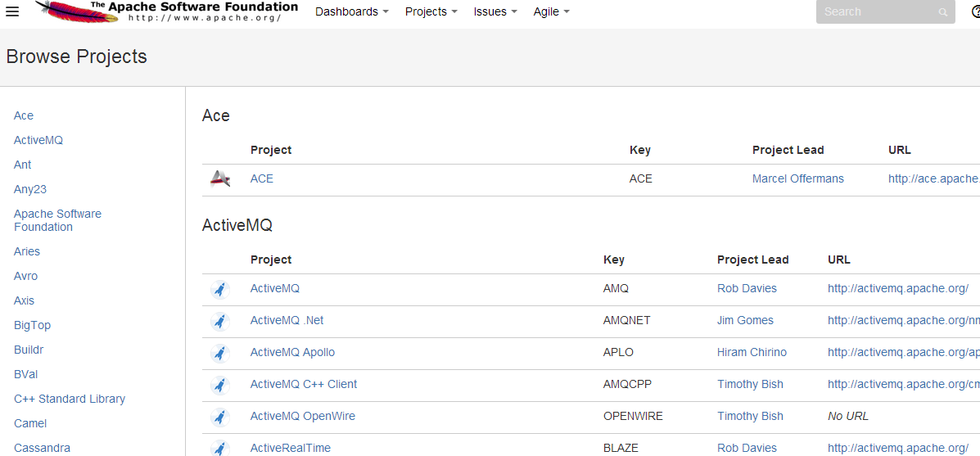The image size is (980, 456).
Task: Open the hamburger menu icon
Action: (x=12, y=11)
